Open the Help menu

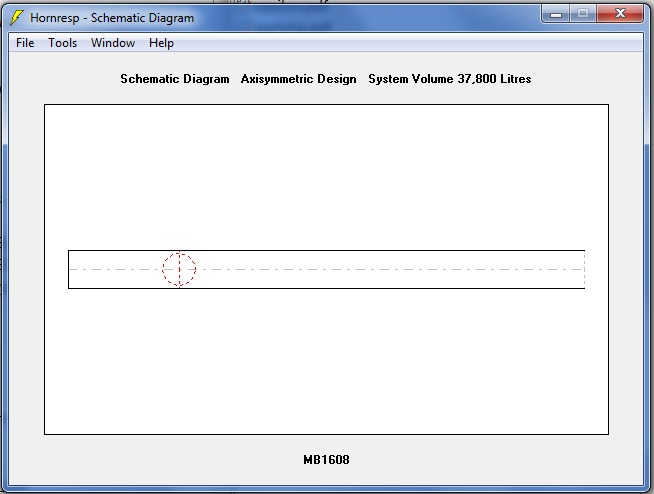pyautogui.click(x=161, y=43)
